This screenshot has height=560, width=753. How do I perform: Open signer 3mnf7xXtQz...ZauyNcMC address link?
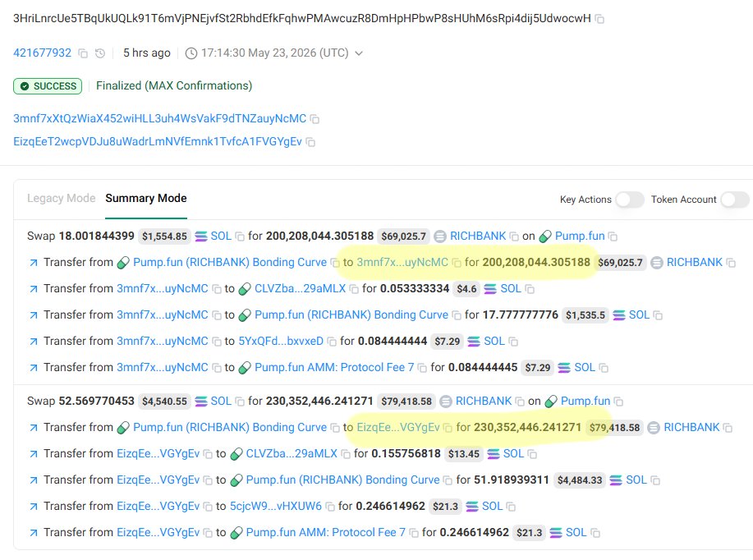pyautogui.click(x=159, y=118)
